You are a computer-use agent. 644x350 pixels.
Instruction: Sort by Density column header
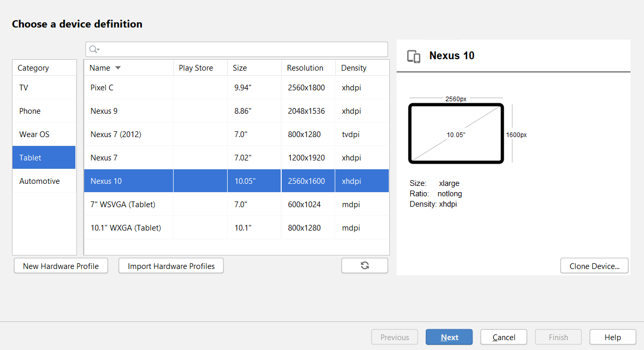(x=362, y=68)
